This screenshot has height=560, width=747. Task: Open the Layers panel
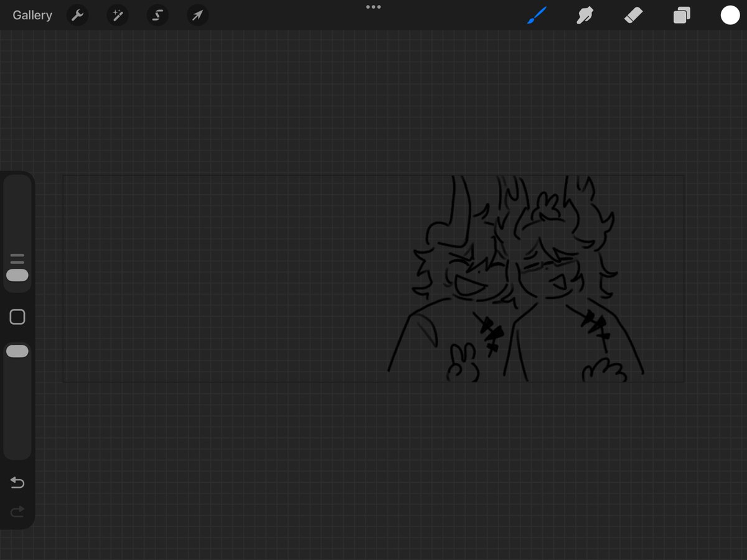682,16
